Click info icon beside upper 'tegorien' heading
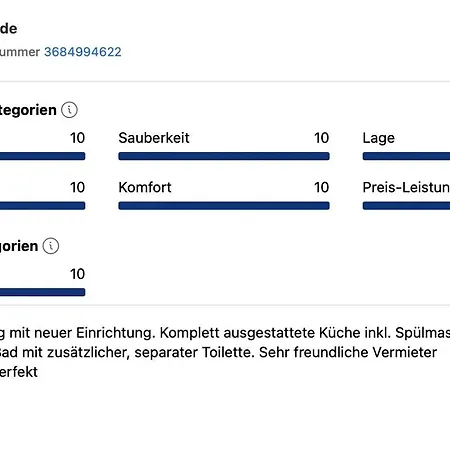 click(x=69, y=110)
